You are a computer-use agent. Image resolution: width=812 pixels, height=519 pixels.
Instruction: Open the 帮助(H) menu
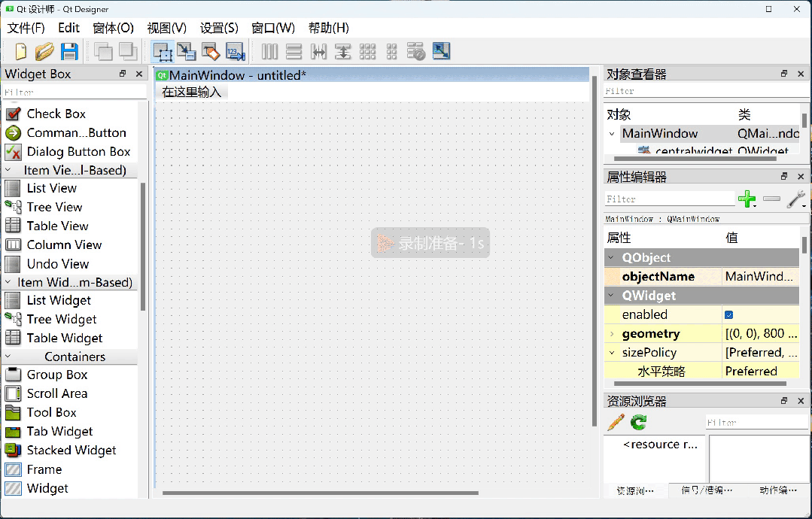point(328,28)
